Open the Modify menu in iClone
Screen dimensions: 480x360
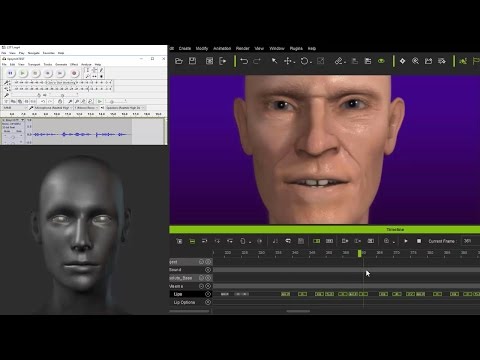pyautogui.click(x=202, y=48)
